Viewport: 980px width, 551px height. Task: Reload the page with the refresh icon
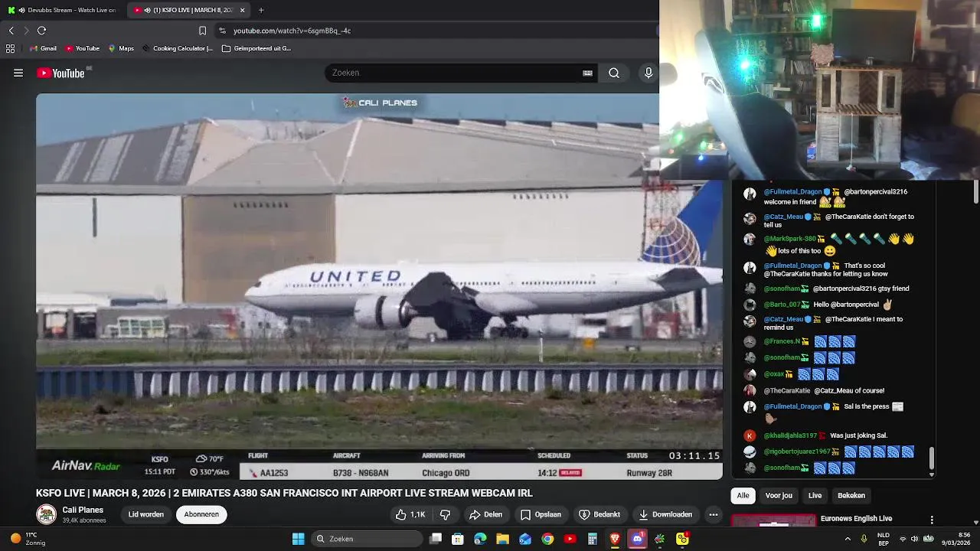41,31
